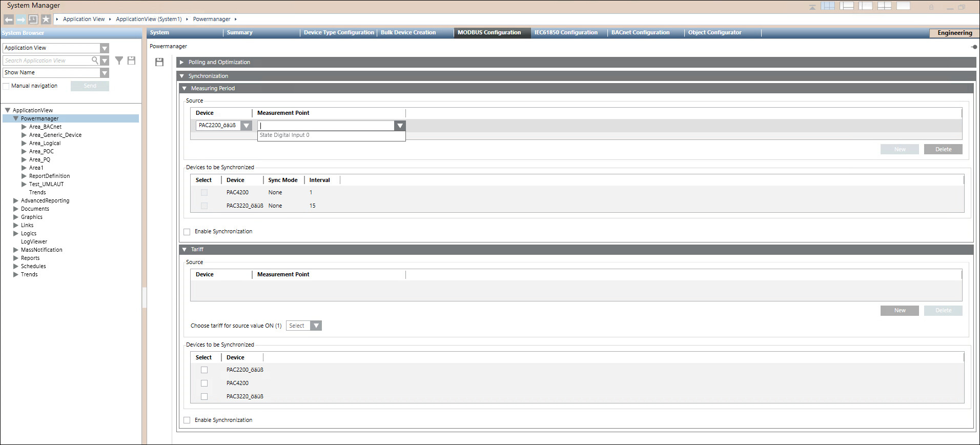This screenshot has width=980, height=445.
Task: Open the Object Configurator tab
Action: tap(714, 32)
